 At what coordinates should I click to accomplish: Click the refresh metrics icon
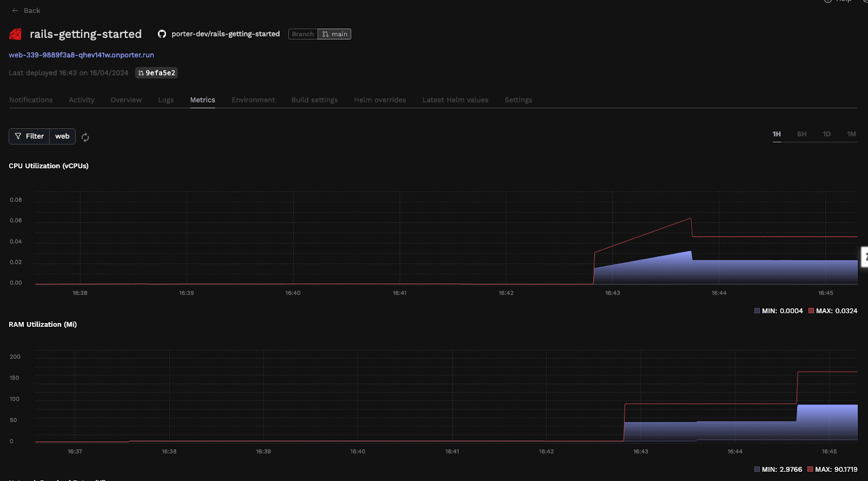85,137
